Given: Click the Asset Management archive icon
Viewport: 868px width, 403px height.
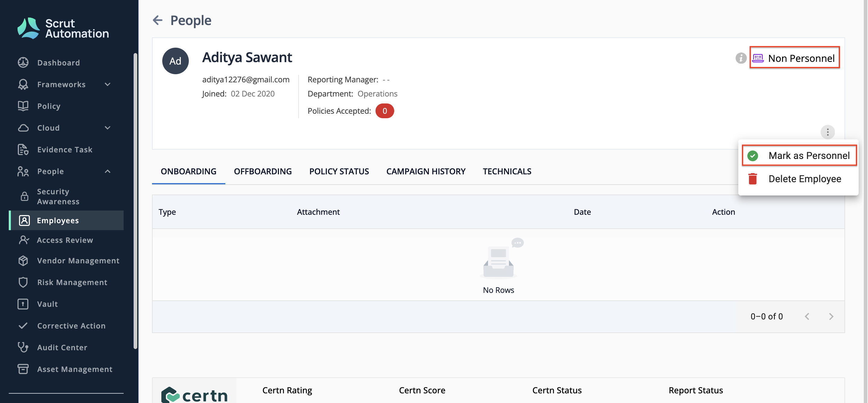Looking at the screenshot, I should coord(23,369).
